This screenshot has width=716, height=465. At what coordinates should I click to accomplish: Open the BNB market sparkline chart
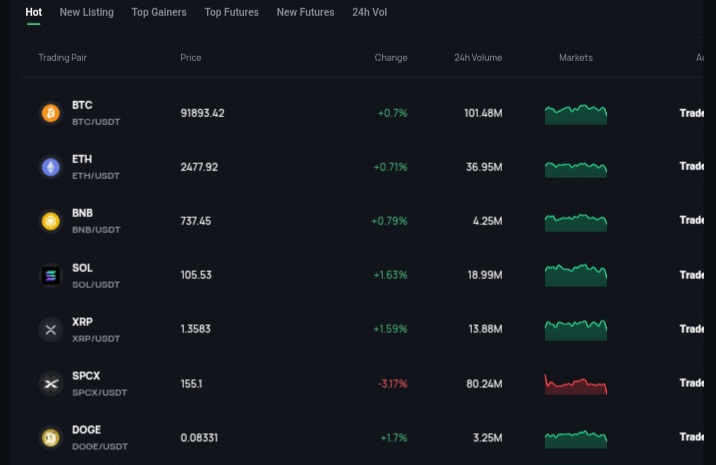point(576,222)
